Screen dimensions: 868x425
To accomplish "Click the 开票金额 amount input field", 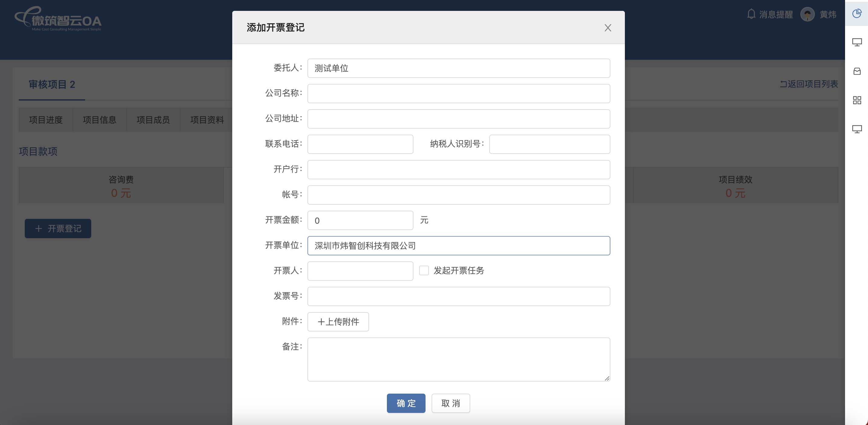I will (x=360, y=220).
